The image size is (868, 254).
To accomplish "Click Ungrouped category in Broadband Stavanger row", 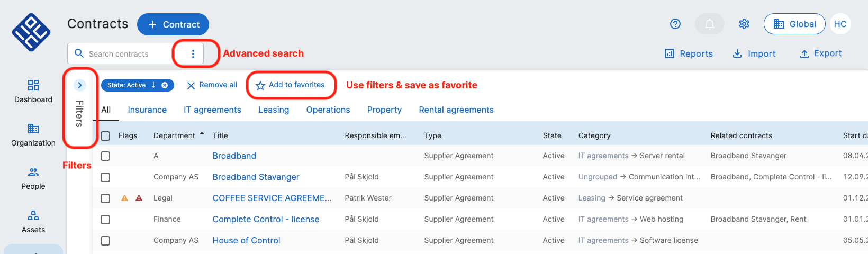I will (598, 177).
